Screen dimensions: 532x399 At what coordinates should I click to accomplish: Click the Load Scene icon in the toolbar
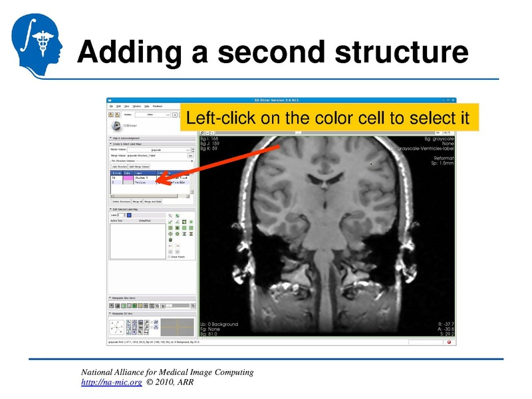coord(110,114)
